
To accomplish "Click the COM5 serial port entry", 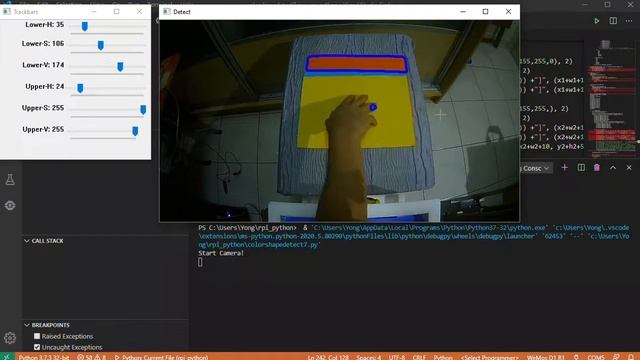I will (x=596, y=357).
